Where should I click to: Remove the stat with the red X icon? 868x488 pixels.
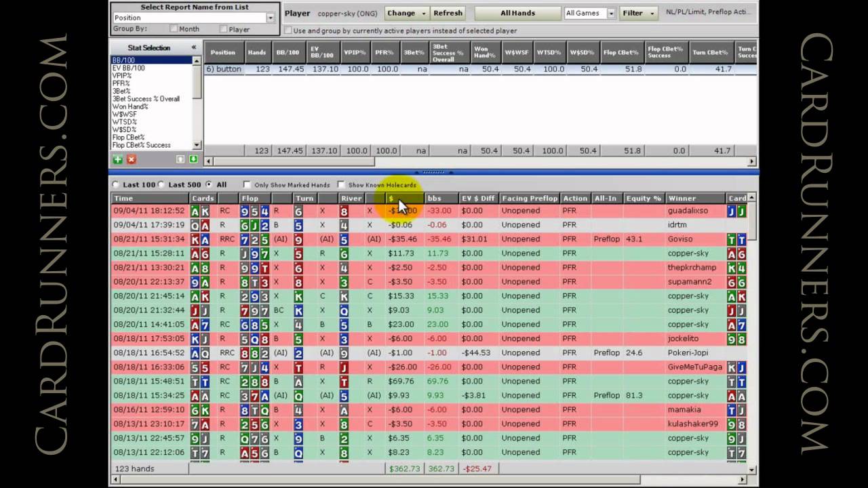point(132,159)
